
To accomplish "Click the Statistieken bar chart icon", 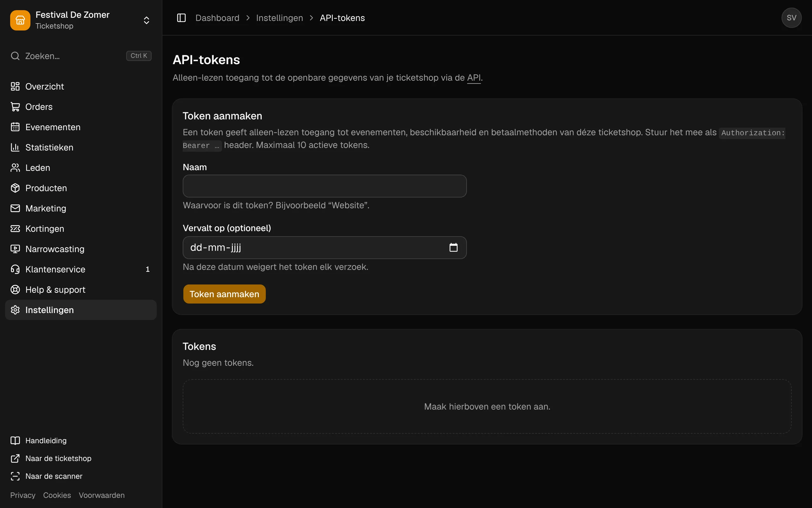I will [x=15, y=148].
